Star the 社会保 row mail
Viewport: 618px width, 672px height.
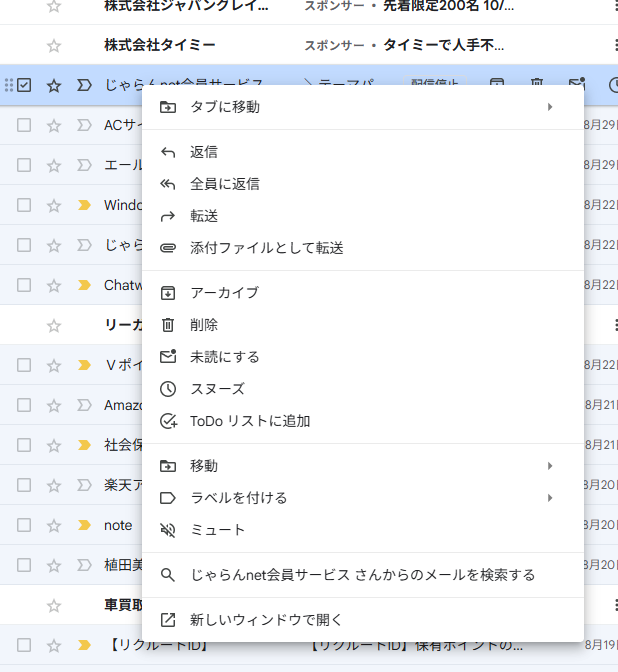(x=54, y=445)
